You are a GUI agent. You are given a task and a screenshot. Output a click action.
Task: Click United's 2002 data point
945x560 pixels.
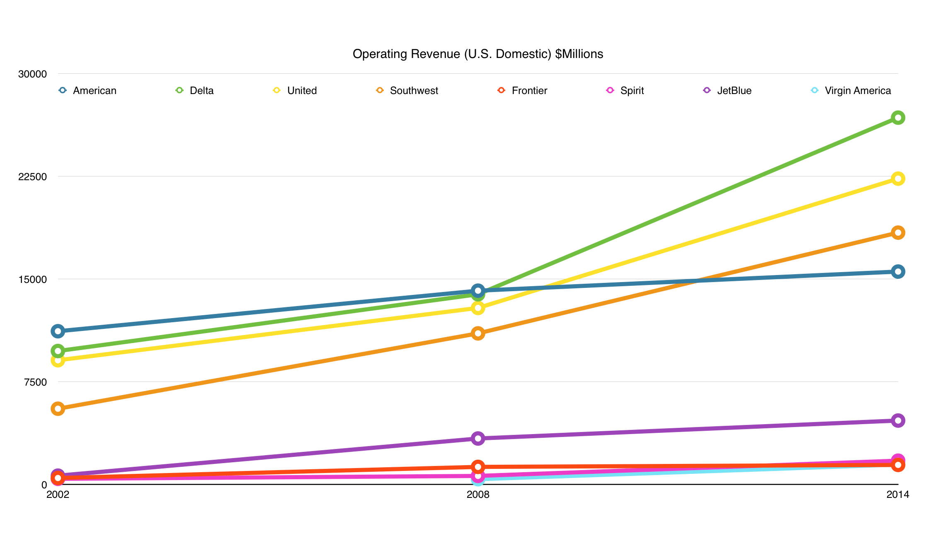[x=58, y=360]
